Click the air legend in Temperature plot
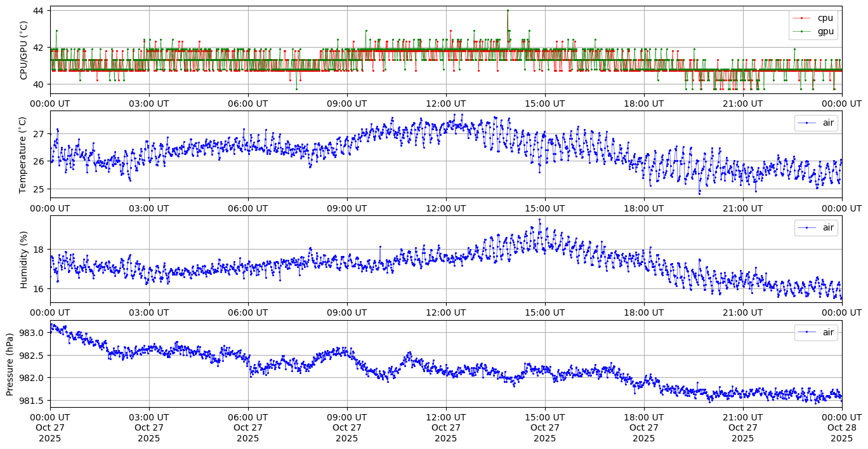Image resolution: width=868 pixels, height=449 pixels. pos(816,123)
